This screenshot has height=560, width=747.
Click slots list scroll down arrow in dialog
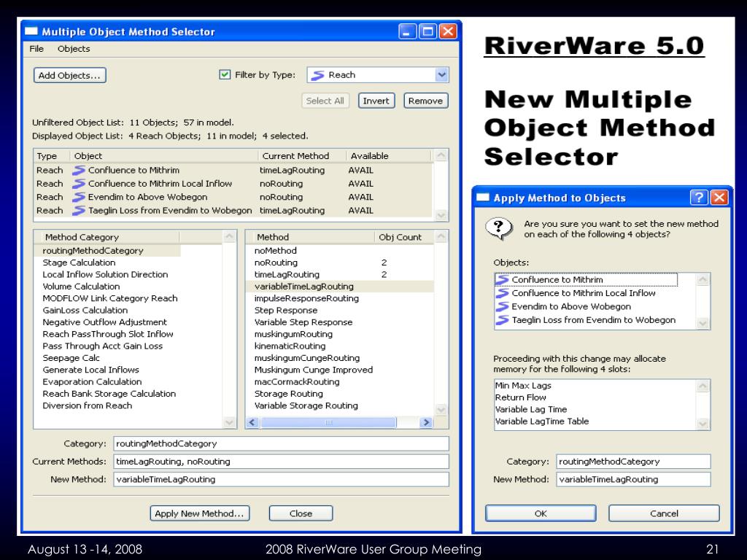pos(703,424)
